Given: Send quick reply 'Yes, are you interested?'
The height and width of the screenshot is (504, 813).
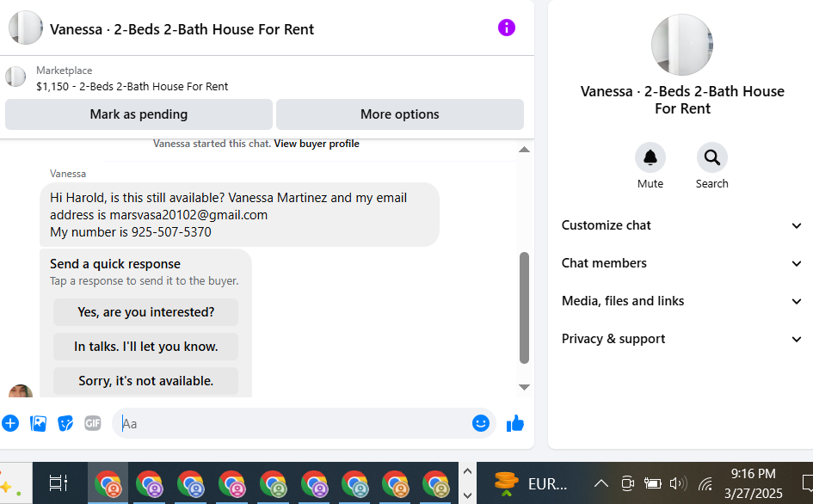Looking at the screenshot, I should click(x=145, y=312).
